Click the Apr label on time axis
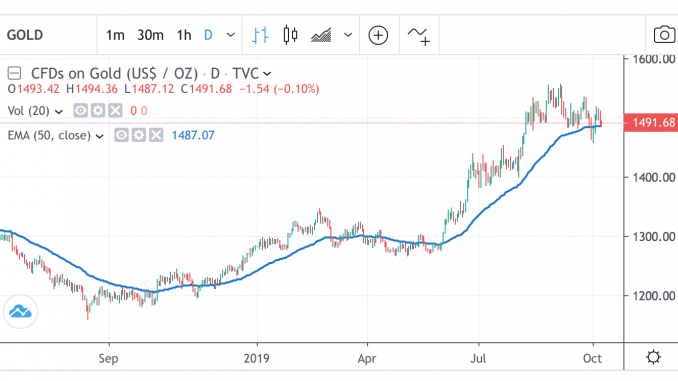 tap(367, 359)
